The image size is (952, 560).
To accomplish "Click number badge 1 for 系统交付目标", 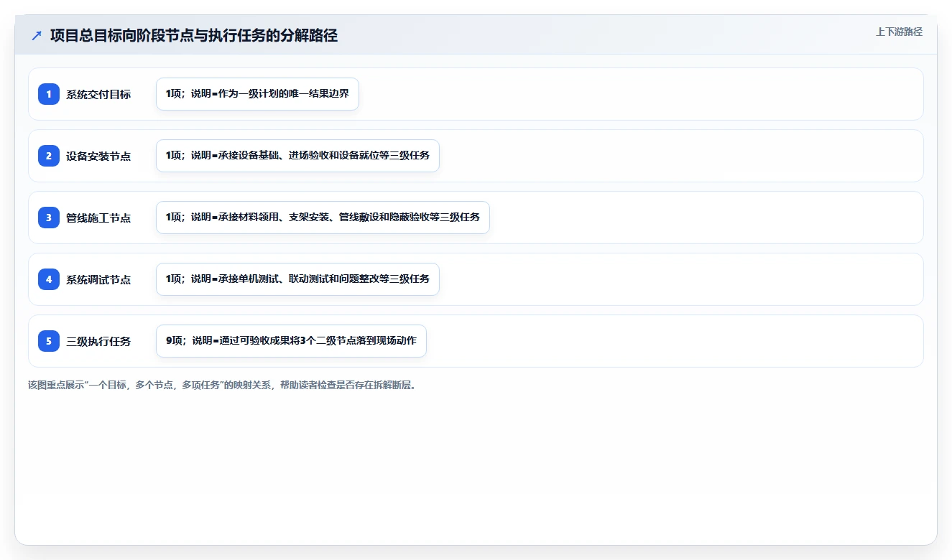I will 49,94.
